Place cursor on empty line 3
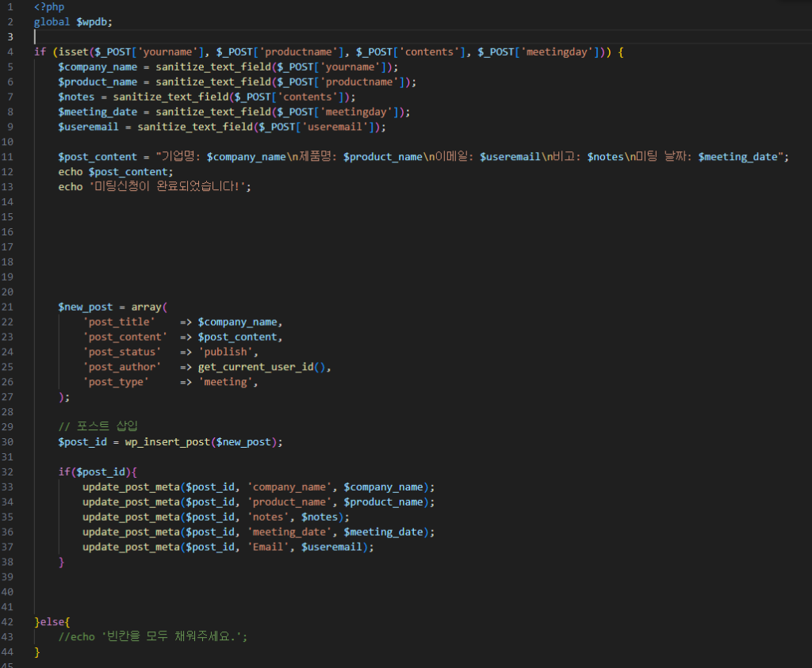Screen dimensions: 812x668 [238, 36]
